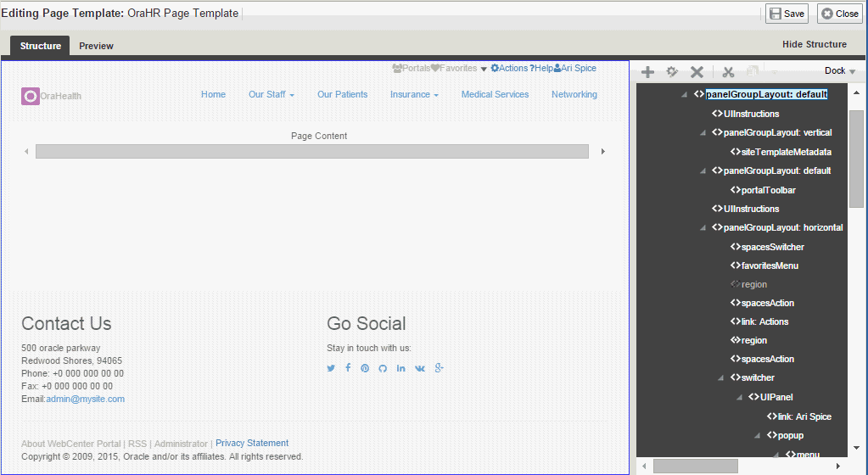The width and height of the screenshot is (868, 475).
Task: Click the Ari Spice user icon
Action: coord(557,68)
